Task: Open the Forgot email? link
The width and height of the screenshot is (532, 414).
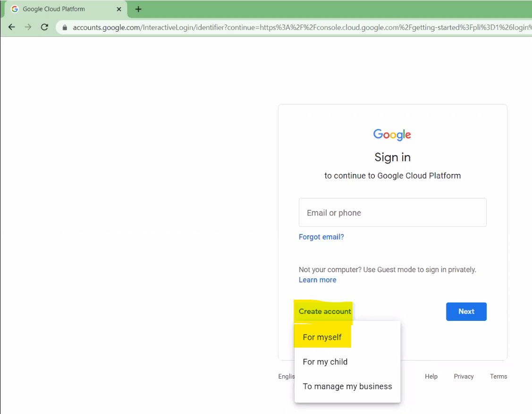Action: (x=321, y=237)
